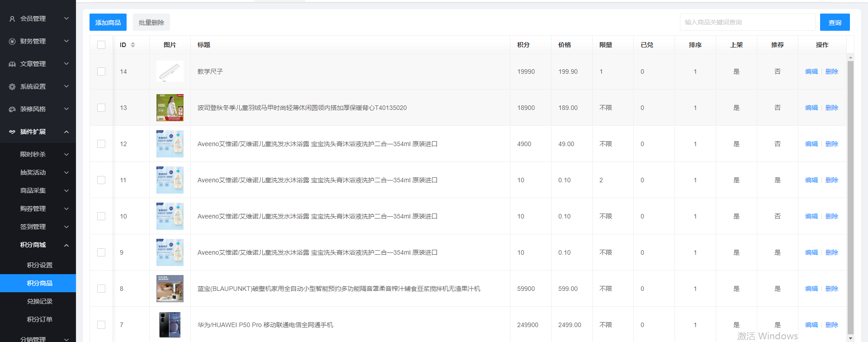Collapse the 积分商城 section
This screenshot has height=342, width=868.
66,245
